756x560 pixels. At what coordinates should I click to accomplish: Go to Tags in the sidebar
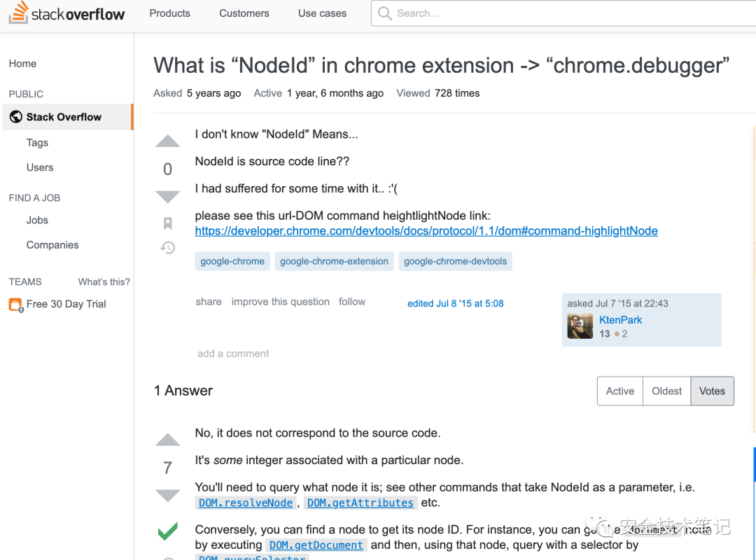36,142
